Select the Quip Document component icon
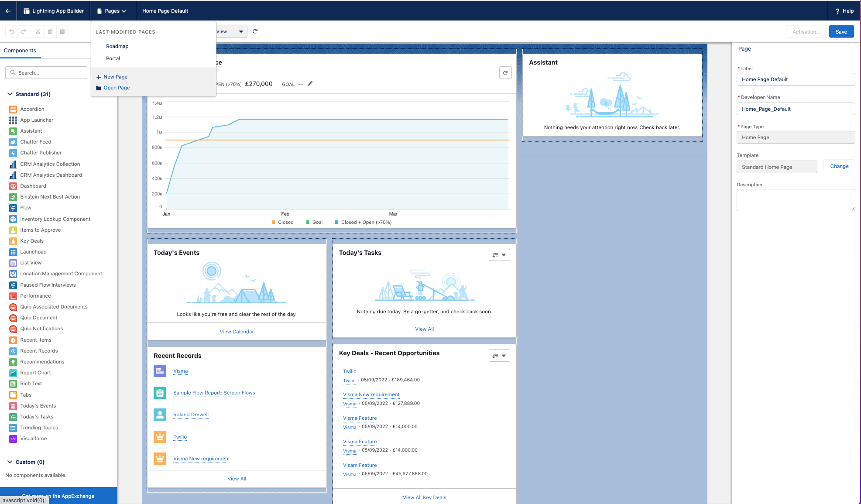The width and height of the screenshot is (861, 504). [x=13, y=318]
